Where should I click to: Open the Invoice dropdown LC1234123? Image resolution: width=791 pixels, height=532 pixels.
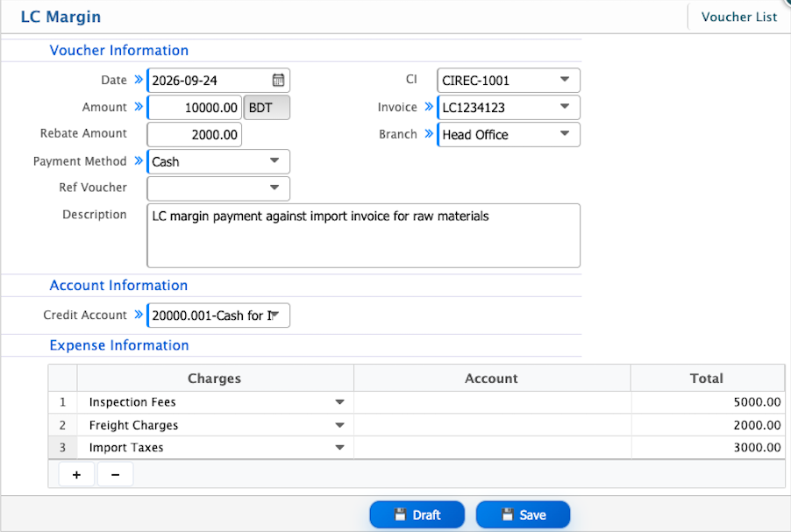565,106
